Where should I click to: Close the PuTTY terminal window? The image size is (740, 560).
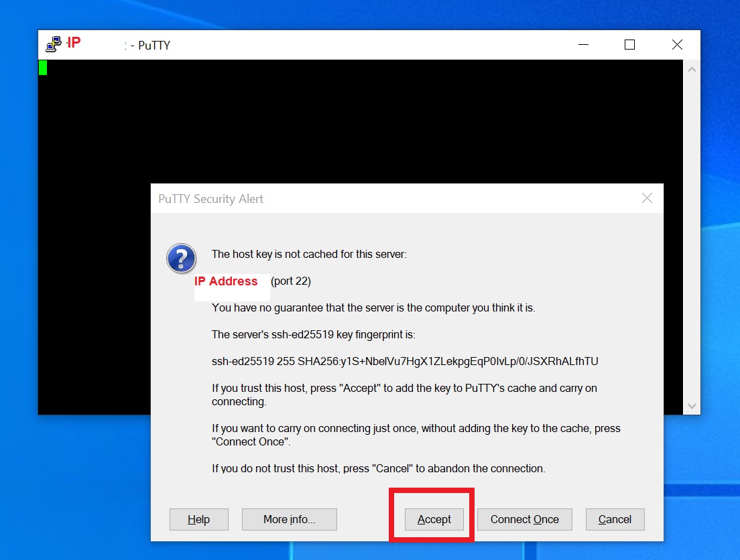pyautogui.click(x=677, y=45)
